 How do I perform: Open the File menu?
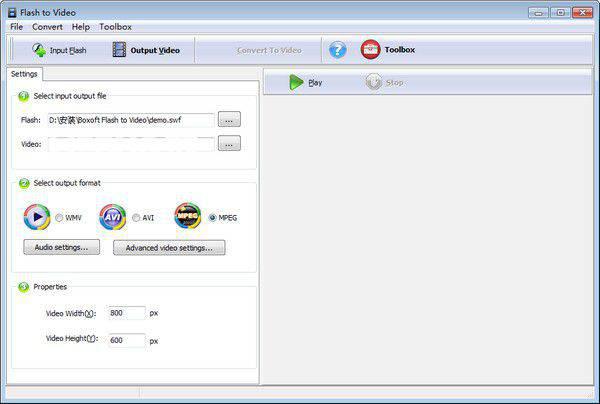tap(16, 27)
